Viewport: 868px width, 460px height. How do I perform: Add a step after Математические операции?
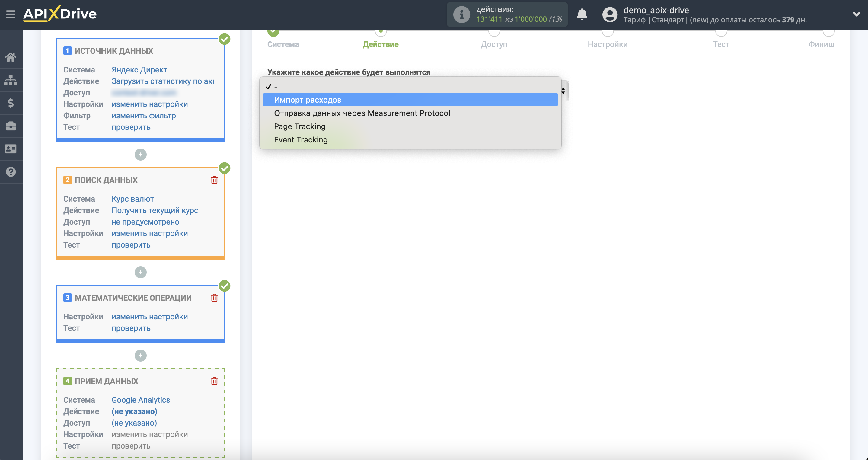[141, 356]
